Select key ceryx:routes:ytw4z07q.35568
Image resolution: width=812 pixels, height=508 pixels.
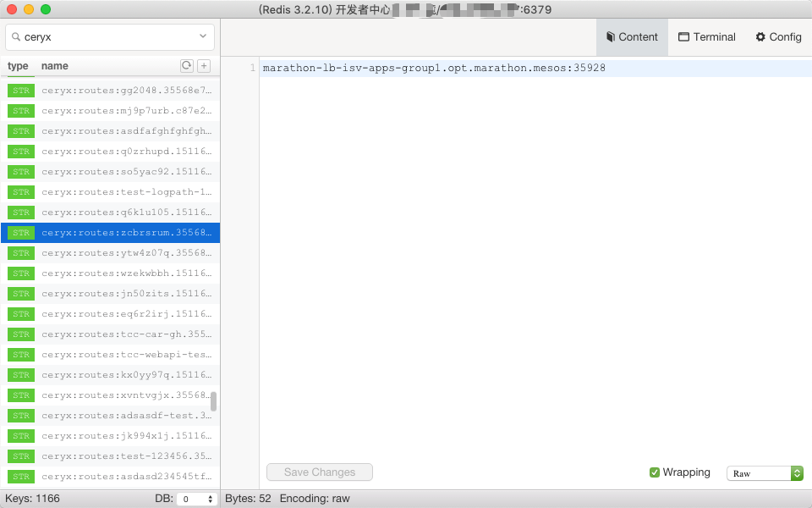click(110, 253)
